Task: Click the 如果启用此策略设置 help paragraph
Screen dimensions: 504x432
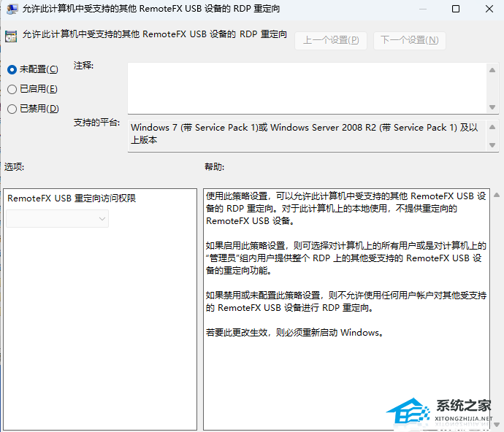Action: tap(346, 258)
